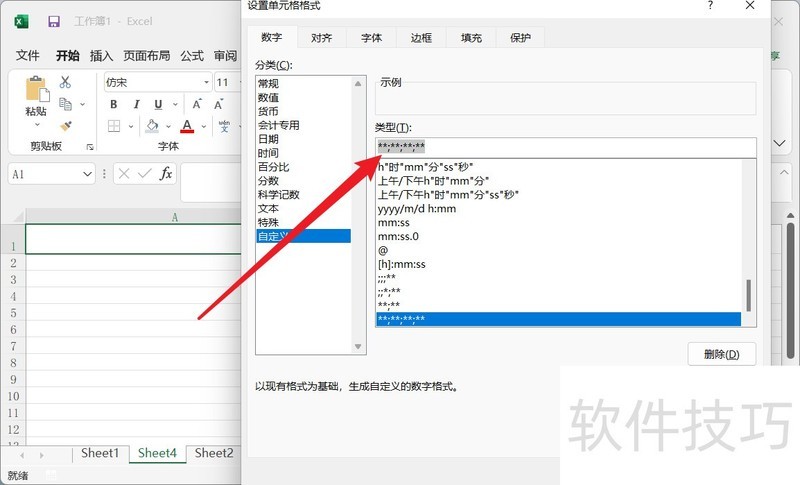Click the cell borders icon
This screenshot has width=800, height=485.
pos(114,126)
